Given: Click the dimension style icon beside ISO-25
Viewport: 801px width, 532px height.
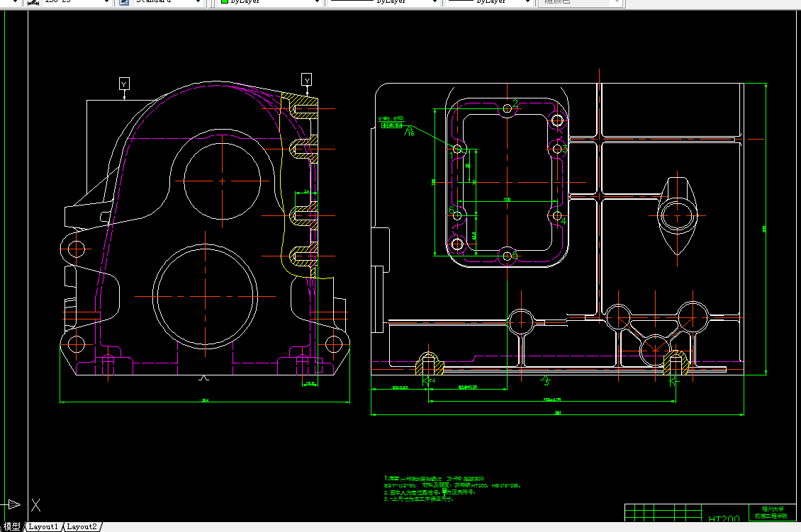Looking at the screenshot, I should click(x=34, y=2).
